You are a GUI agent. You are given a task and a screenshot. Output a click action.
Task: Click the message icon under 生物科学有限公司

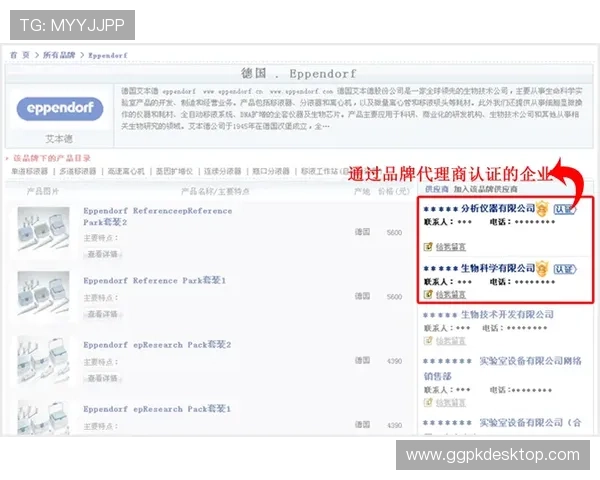(428, 294)
